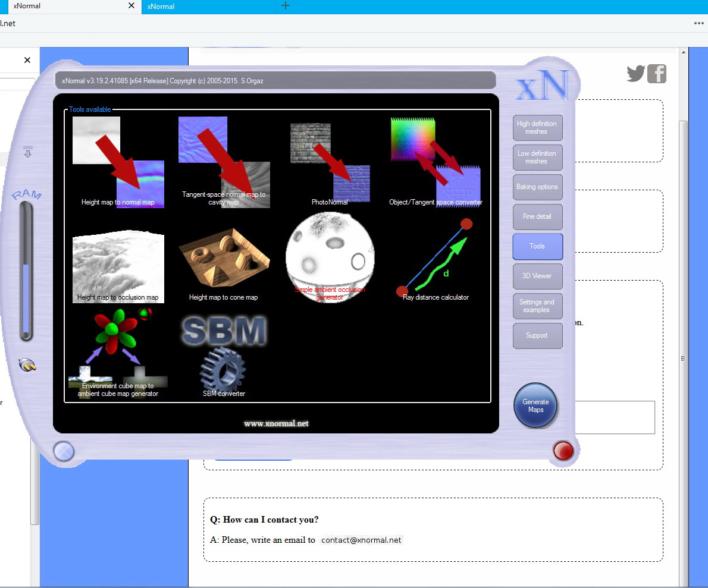Open the 3D Viewer section

coord(537,276)
